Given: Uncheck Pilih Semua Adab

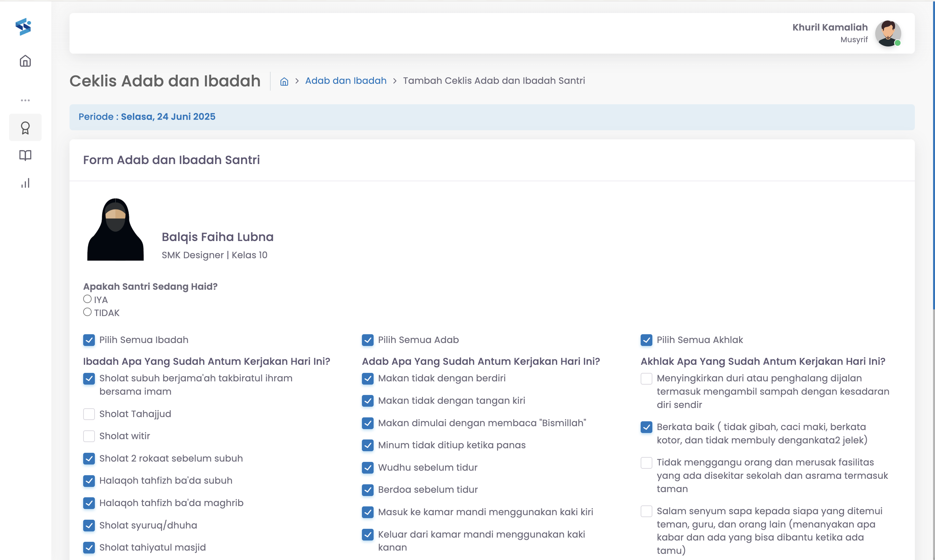Looking at the screenshot, I should coord(367,340).
